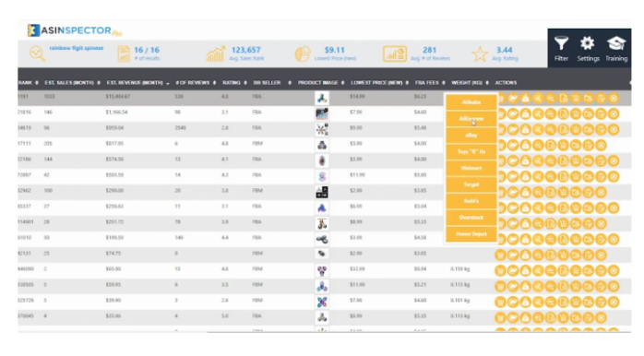Choose Toys "R" Us from the menu

(x=471, y=151)
